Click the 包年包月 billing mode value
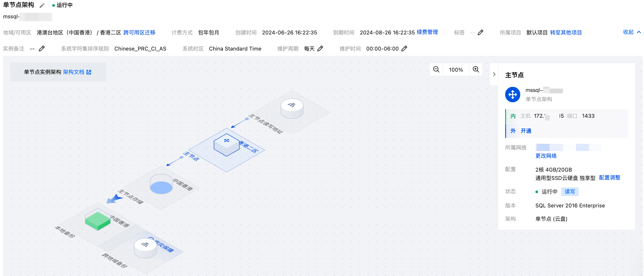 (209, 33)
